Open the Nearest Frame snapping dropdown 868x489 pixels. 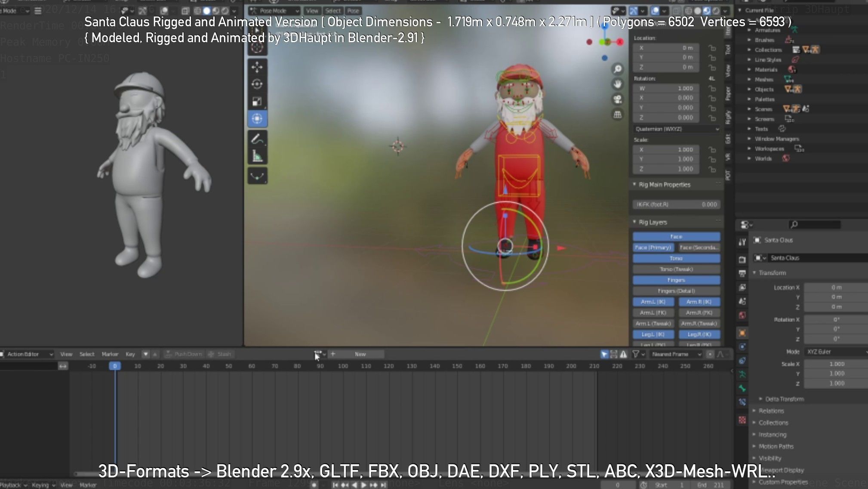(676, 354)
